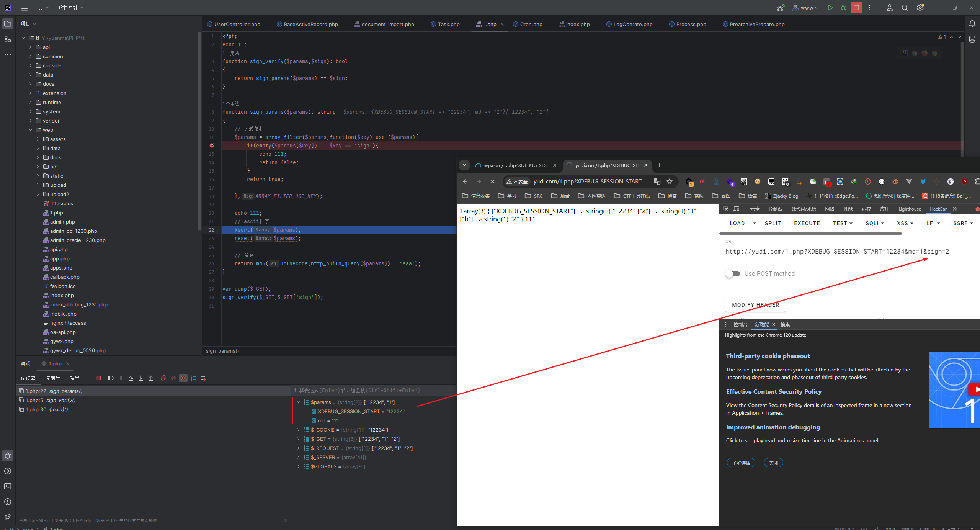The height and width of the screenshot is (530, 980).
Task: Open the 控制台 tab in debug panel
Action: pos(52,378)
